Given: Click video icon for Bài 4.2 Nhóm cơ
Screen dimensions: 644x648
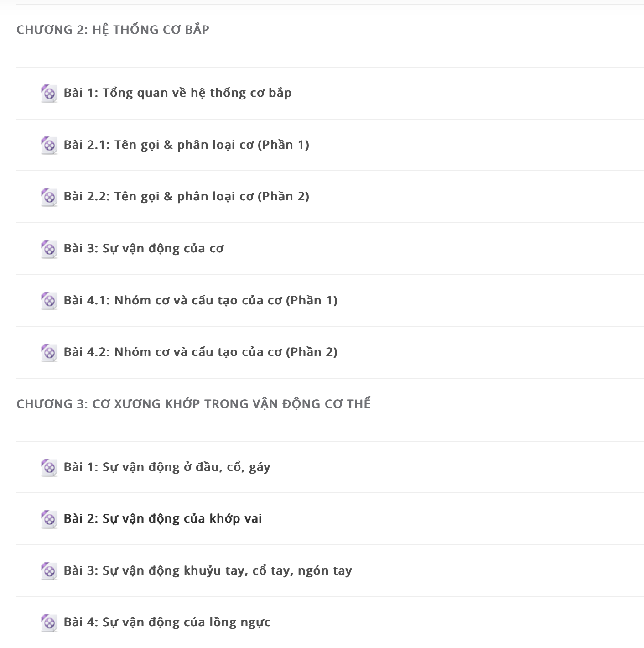Looking at the screenshot, I should click(49, 352).
